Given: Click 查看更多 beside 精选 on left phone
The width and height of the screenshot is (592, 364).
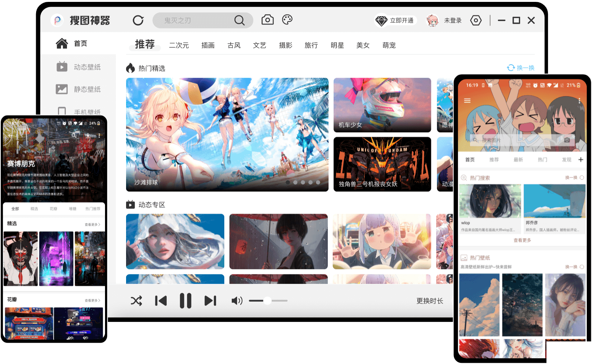Looking at the screenshot, I should tap(93, 224).
